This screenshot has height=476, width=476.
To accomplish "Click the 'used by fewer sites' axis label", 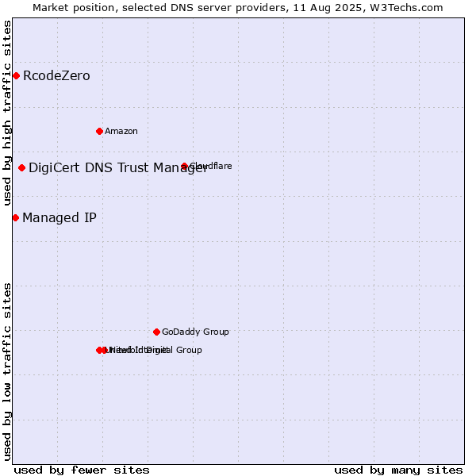I will tap(82, 470).
